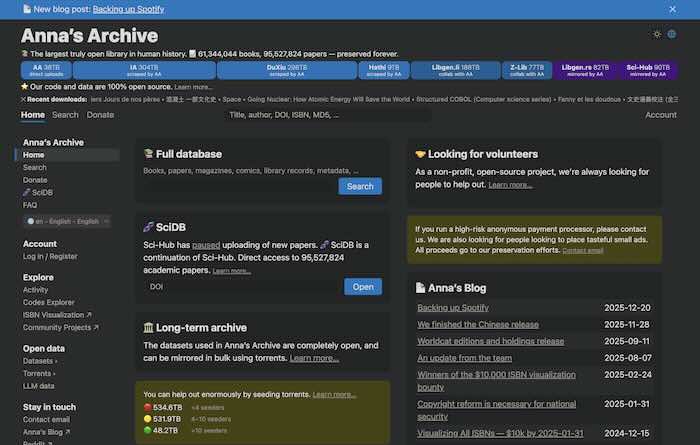Open the Donate tab in top nav
Image resolution: width=700 pixels, height=445 pixels.
point(100,115)
